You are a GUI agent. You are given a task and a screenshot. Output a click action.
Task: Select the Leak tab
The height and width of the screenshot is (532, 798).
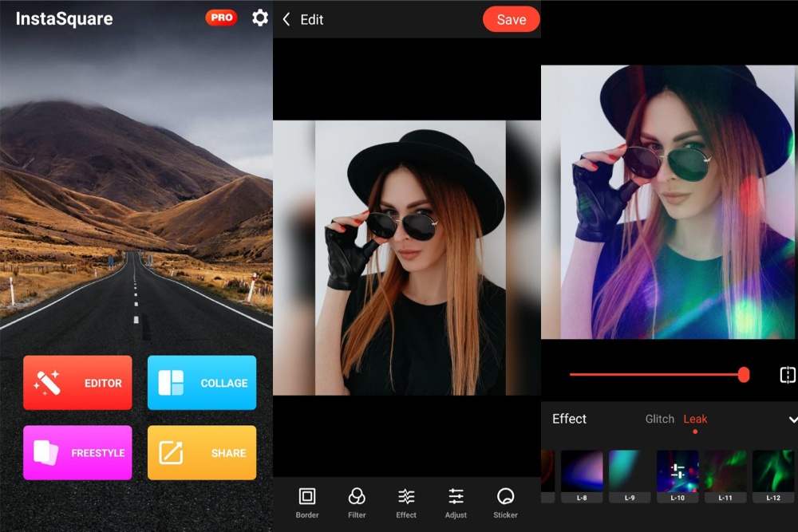click(x=695, y=418)
